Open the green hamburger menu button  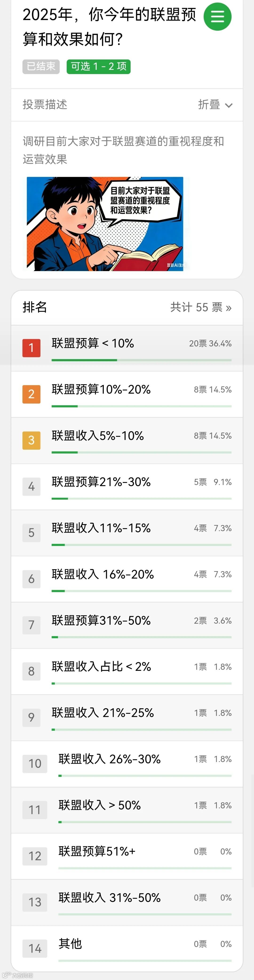pyautogui.click(x=218, y=16)
